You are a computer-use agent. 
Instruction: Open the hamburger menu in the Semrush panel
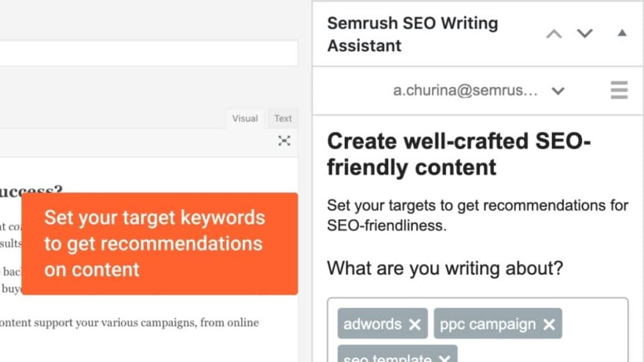click(x=619, y=90)
